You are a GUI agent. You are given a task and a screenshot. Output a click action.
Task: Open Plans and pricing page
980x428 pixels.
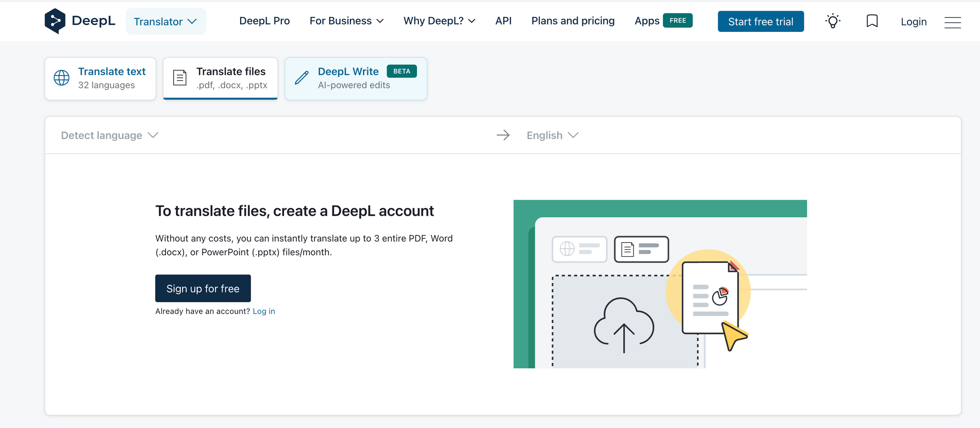[x=572, y=21]
